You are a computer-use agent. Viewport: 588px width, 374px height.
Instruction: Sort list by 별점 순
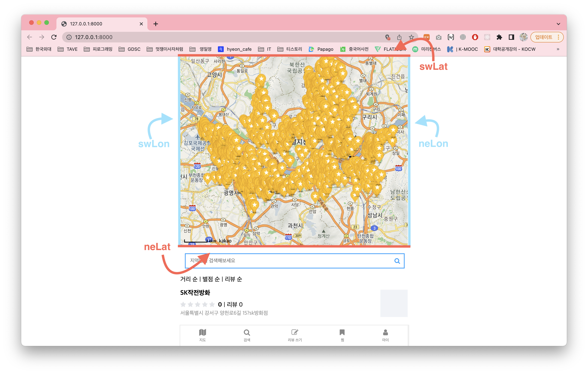pyautogui.click(x=211, y=279)
